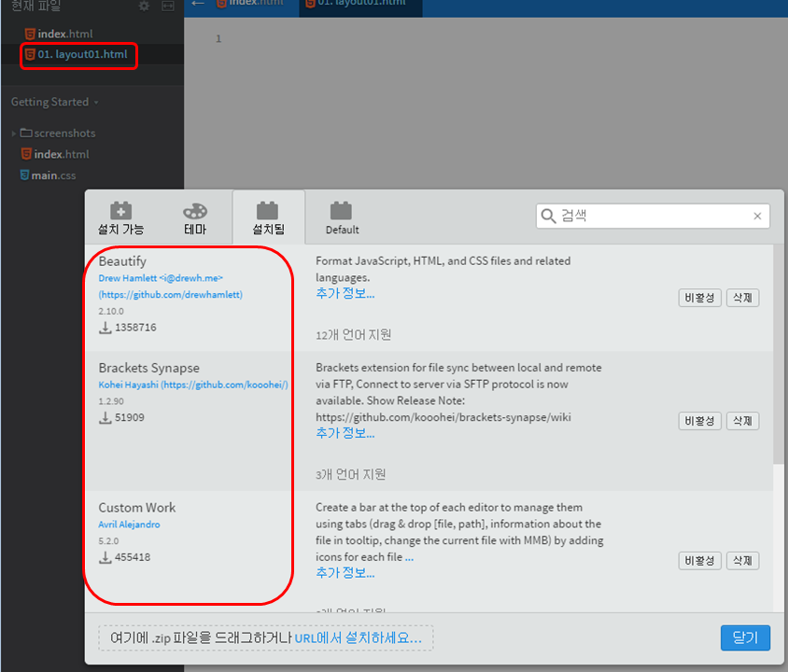Viewport: 788px width, 672px height.
Task: Remove the Beautify extension with 삭제
Action: pyautogui.click(x=742, y=298)
